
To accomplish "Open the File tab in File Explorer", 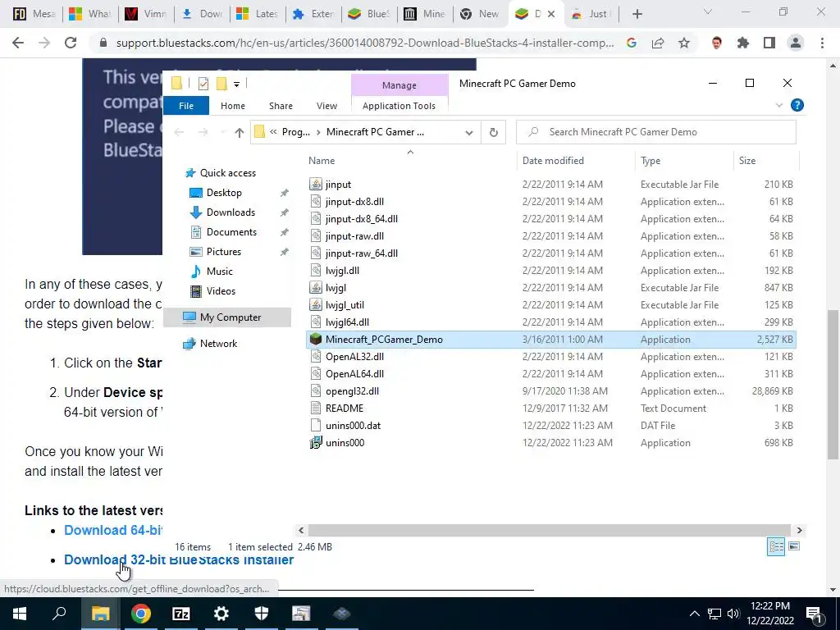I will [x=186, y=106].
